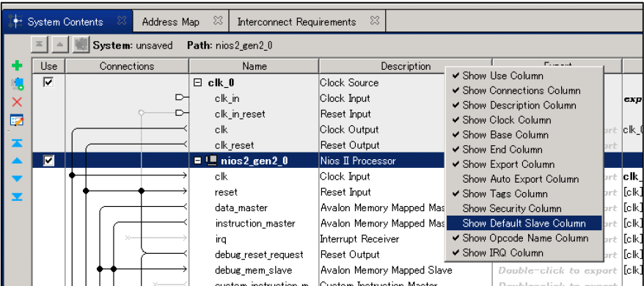Uncheck Show Tags Column menu item
The height and width of the screenshot is (286, 644).
coord(505,194)
